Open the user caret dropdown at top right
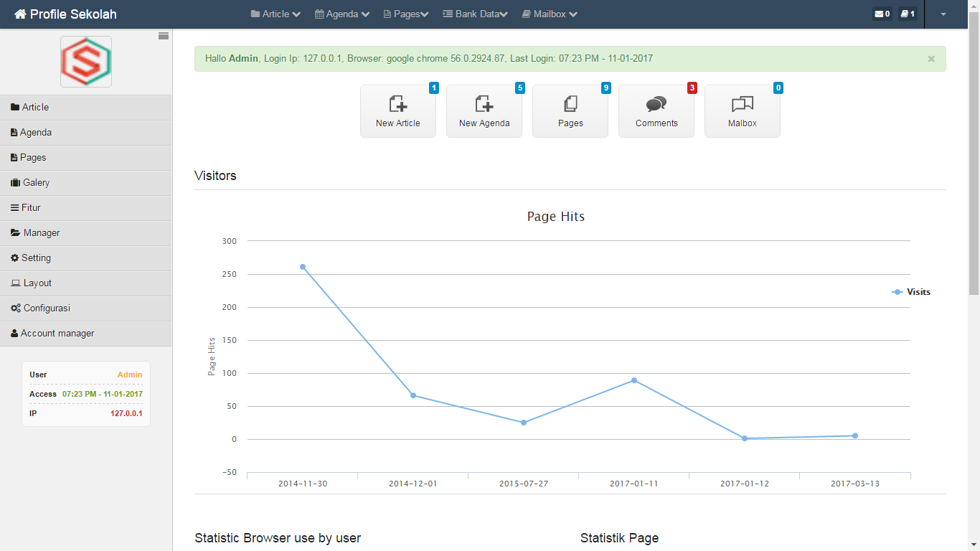This screenshot has width=980, height=551. pos(943,14)
